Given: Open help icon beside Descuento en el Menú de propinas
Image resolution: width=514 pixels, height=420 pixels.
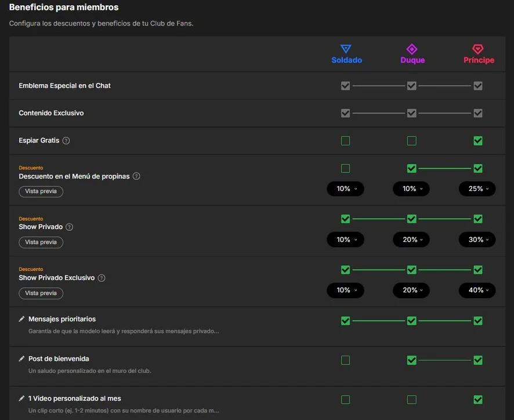Looking at the screenshot, I should coord(136,176).
